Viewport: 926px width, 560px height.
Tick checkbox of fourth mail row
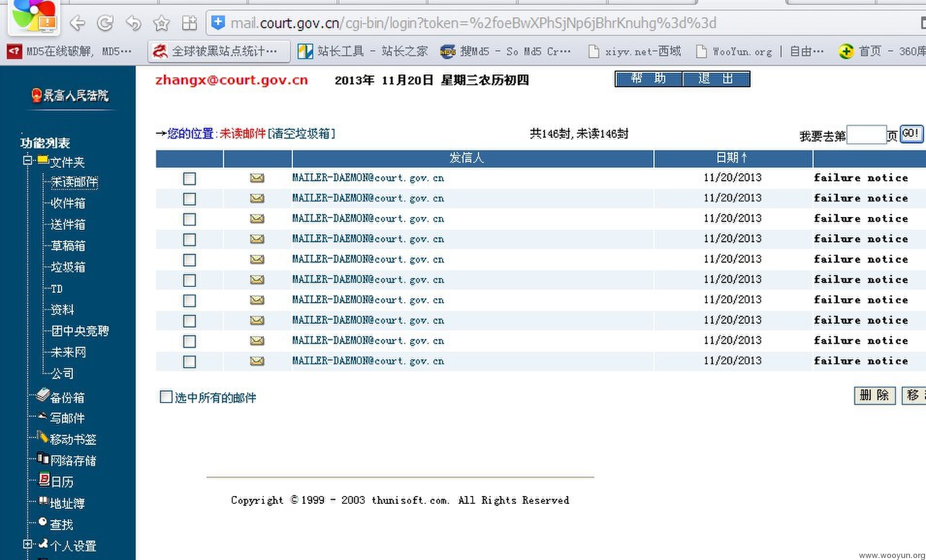[190, 240]
